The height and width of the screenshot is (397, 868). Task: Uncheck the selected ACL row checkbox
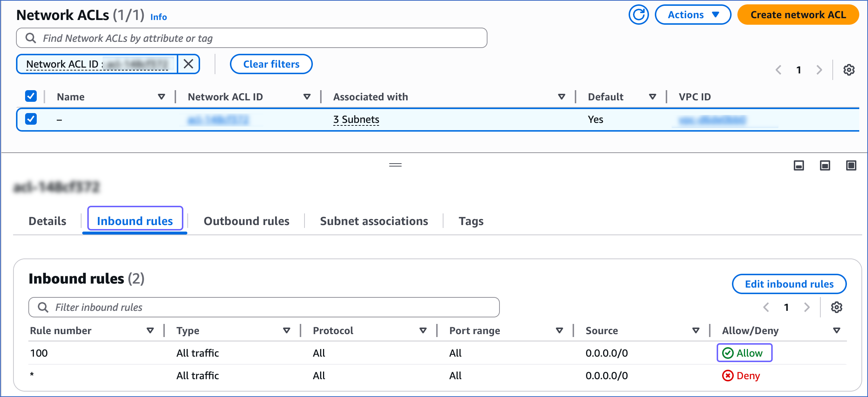click(x=31, y=119)
